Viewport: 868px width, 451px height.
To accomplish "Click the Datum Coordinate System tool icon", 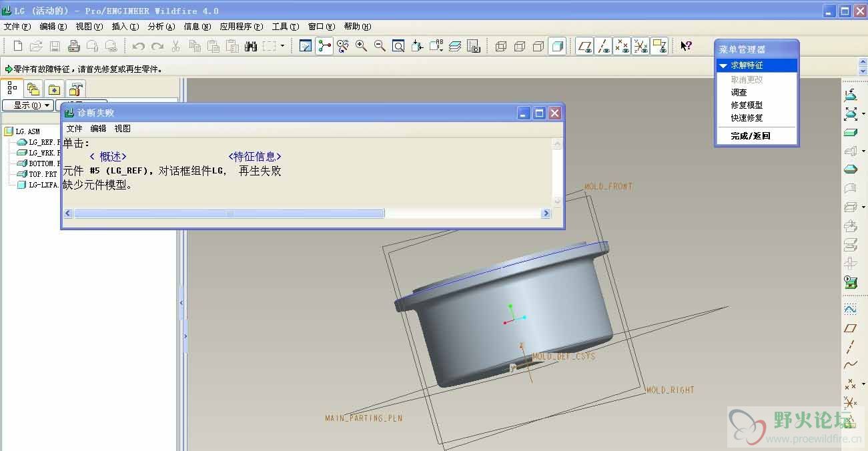I will (x=850, y=403).
